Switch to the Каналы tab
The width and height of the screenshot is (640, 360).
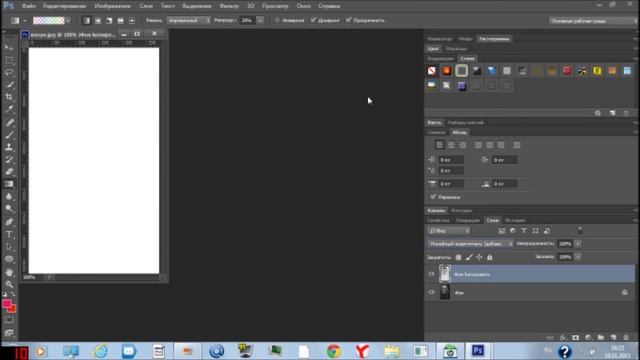pos(436,211)
